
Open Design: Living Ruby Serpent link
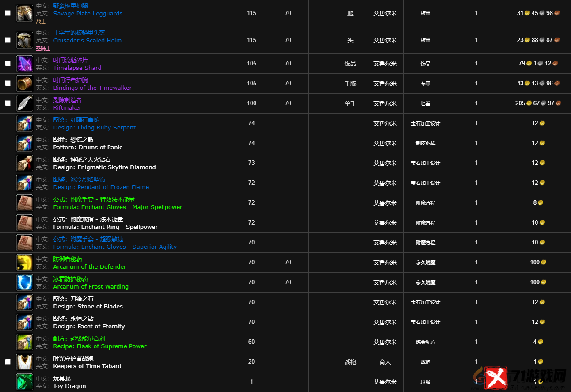(x=95, y=128)
